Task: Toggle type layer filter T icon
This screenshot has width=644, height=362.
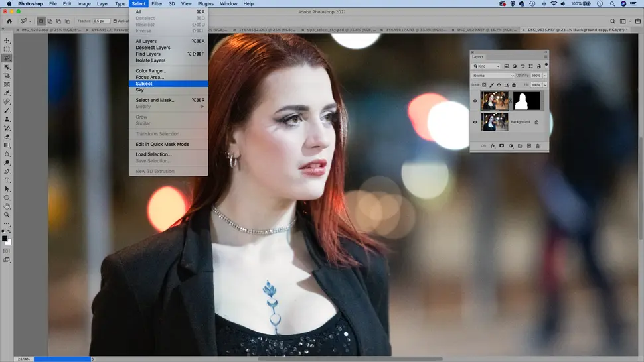Action: pyautogui.click(x=523, y=66)
